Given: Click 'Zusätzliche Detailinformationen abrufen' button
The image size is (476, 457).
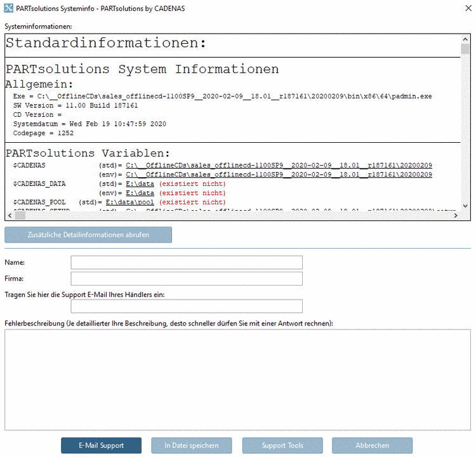Looking at the screenshot, I should click(88, 235).
